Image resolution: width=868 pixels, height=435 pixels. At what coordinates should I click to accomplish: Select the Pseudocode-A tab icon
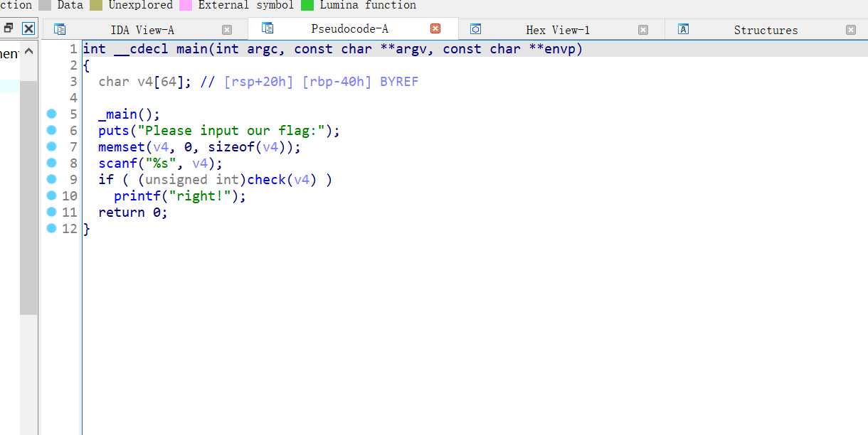[267, 29]
